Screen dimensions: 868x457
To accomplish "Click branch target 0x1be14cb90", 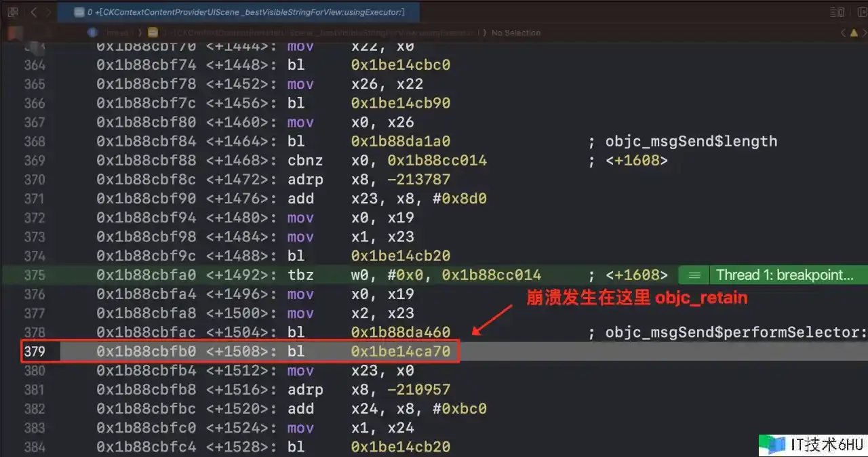I will pyautogui.click(x=401, y=103).
